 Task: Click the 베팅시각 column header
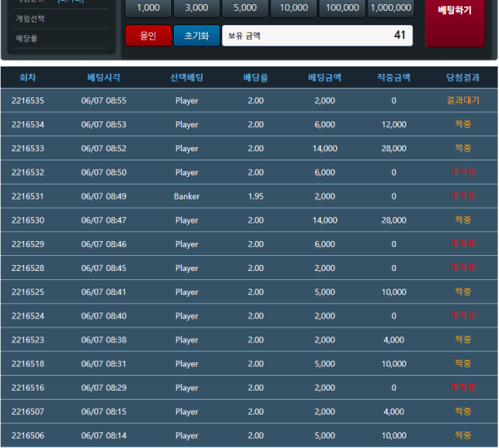point(104,77)
